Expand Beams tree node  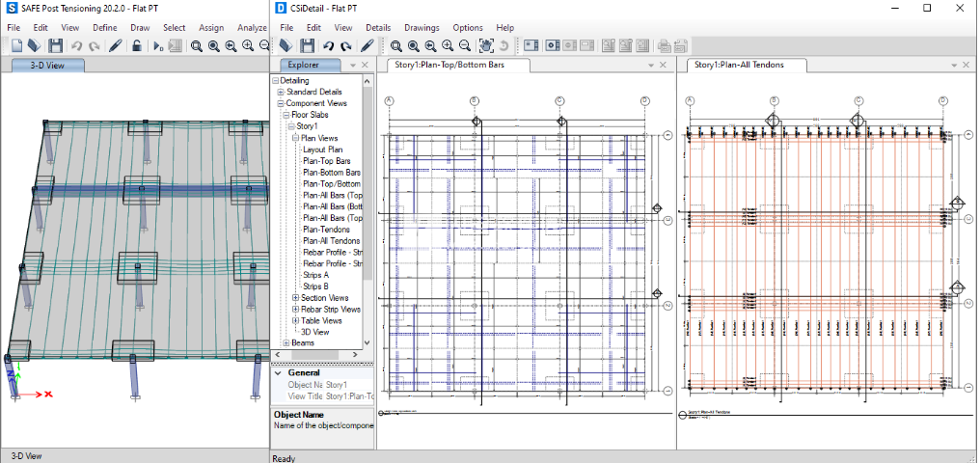(x=286, y=343)
